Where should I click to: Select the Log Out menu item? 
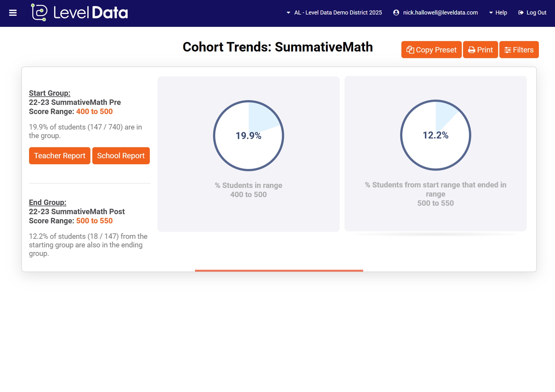(x=536, y=12)
